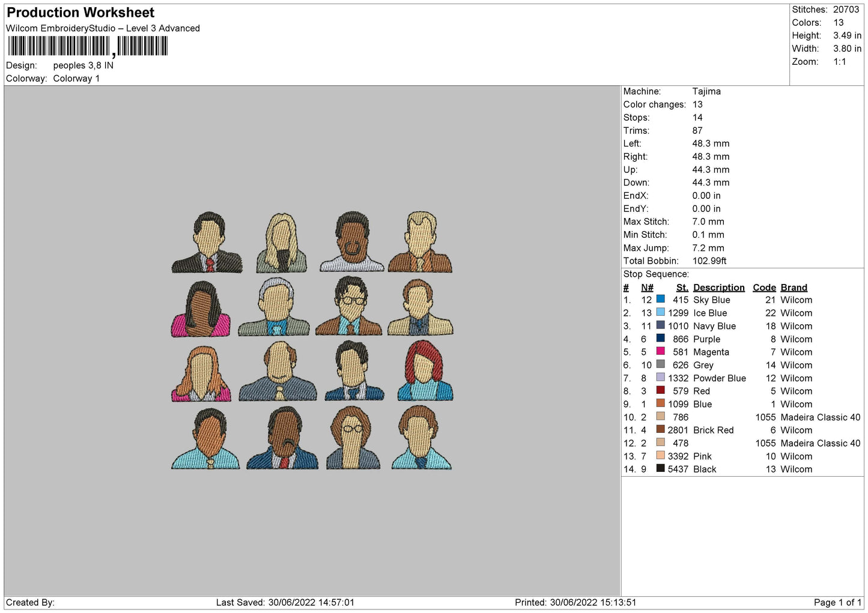868x613 pixels.
Task: Click the barcode under the title
Action: tap(88, 46)
